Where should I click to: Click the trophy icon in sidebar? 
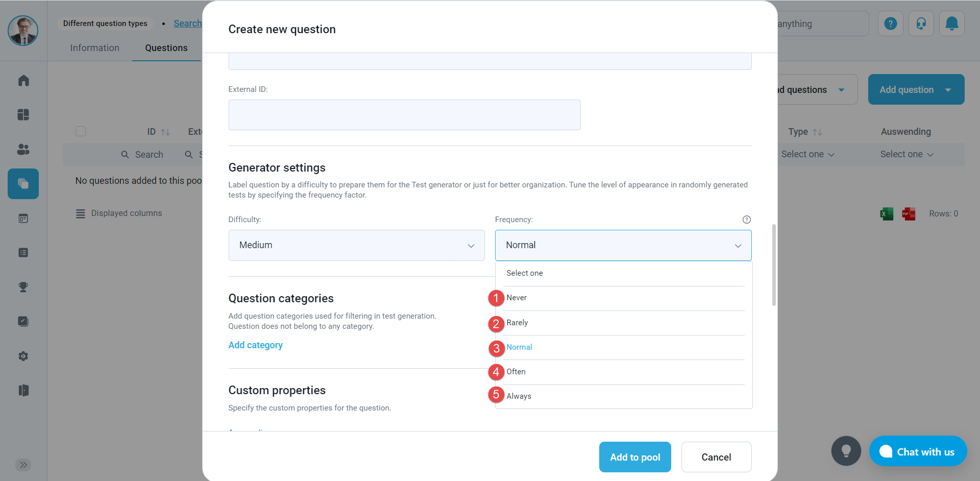(23, 287)
